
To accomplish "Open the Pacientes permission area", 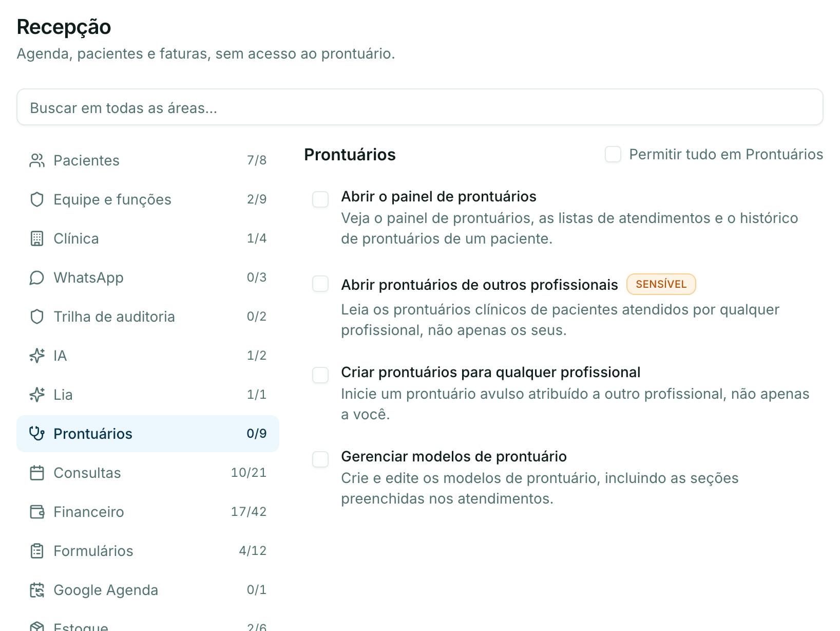I will 148,160.
